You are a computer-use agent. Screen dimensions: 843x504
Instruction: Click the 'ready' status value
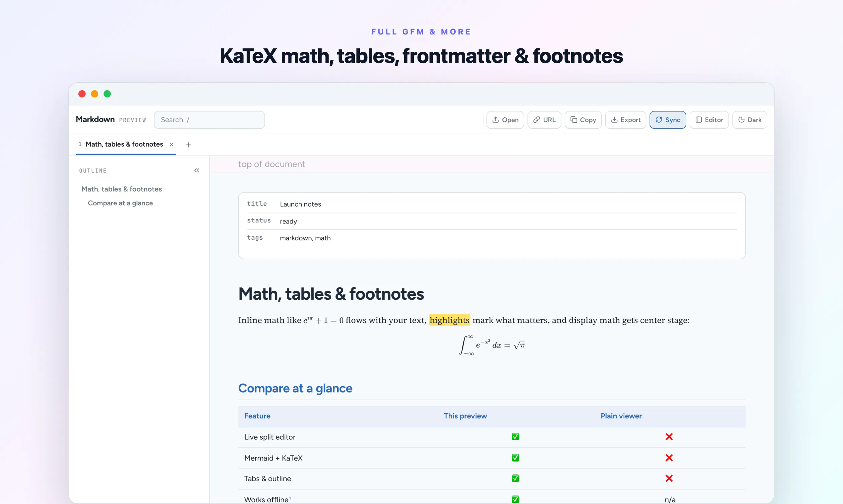288,221
